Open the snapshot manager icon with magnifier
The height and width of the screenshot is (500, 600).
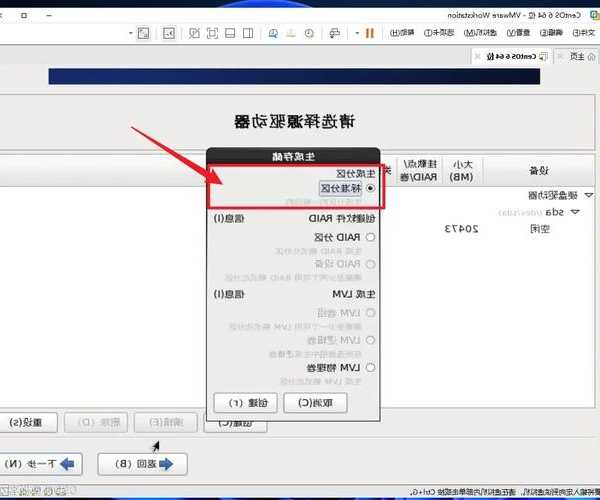click(273, 33)
